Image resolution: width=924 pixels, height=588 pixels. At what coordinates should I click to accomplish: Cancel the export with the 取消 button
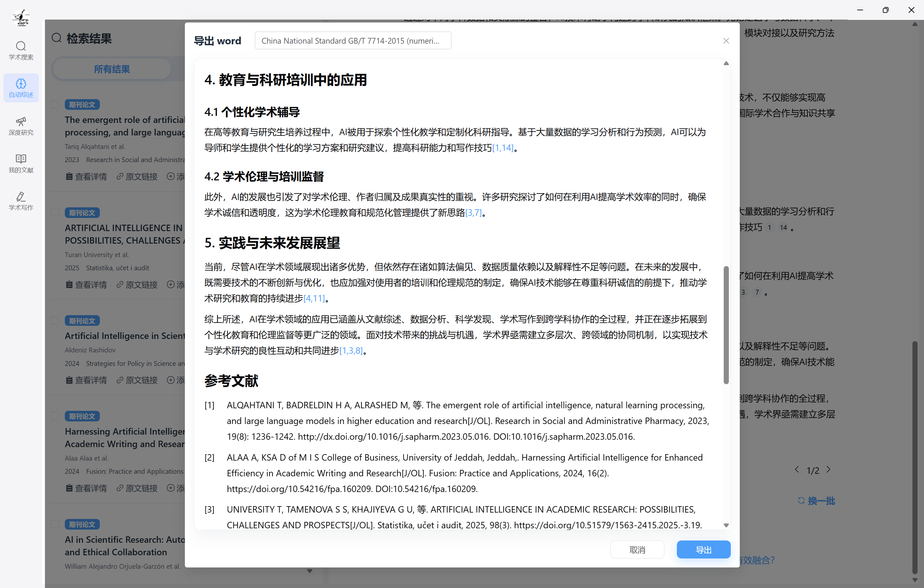coord(637,549)
